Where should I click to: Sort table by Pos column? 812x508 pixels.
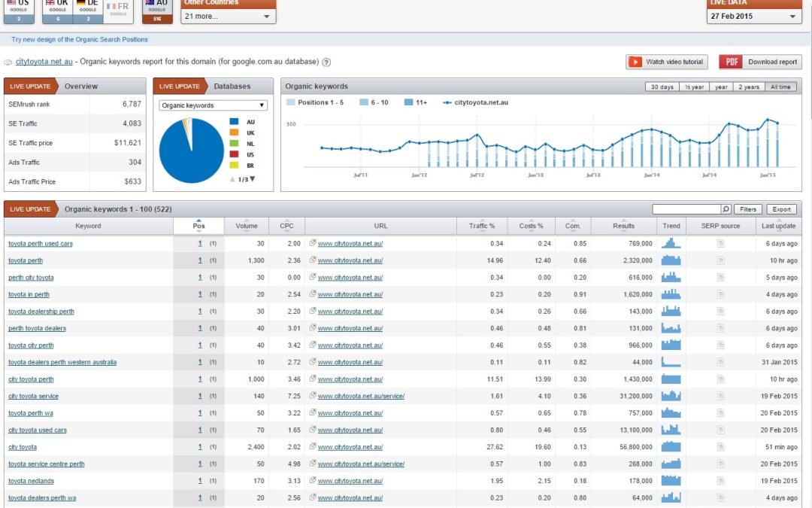[x=198, y=226]
